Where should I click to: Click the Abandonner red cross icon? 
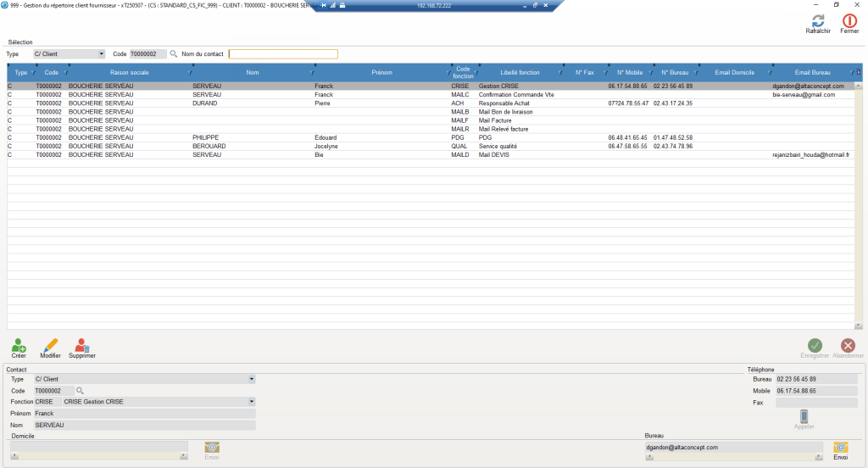click(x=848, y=345)
